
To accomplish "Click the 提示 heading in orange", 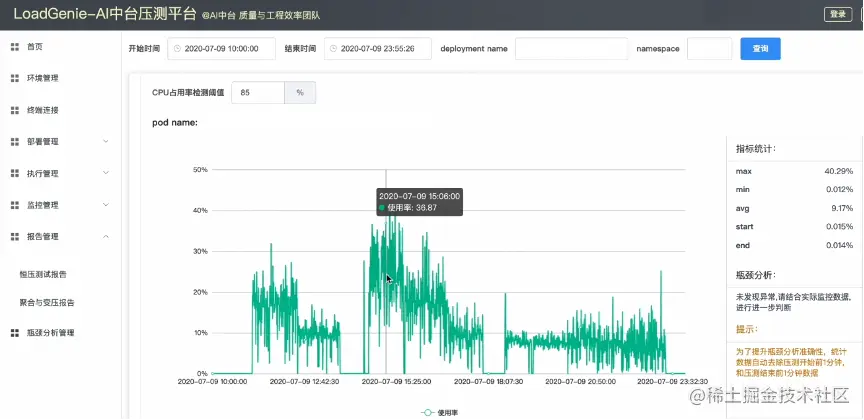I will click(747, 329).
